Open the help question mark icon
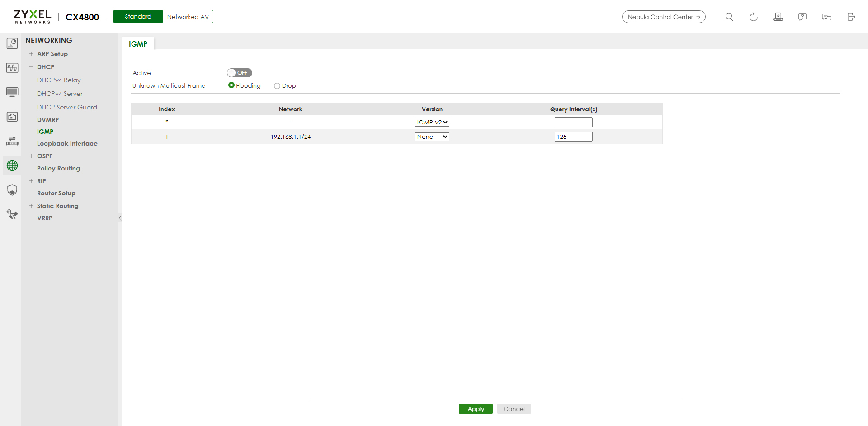The width and height of the screenshot is (868, 426). (802, 17)
